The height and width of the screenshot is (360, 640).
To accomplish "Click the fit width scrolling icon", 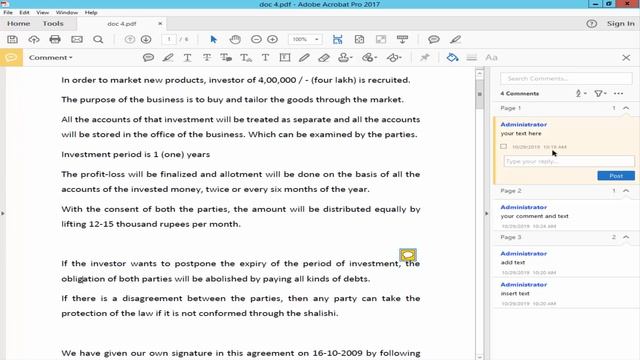I will (x=338, y=40).
